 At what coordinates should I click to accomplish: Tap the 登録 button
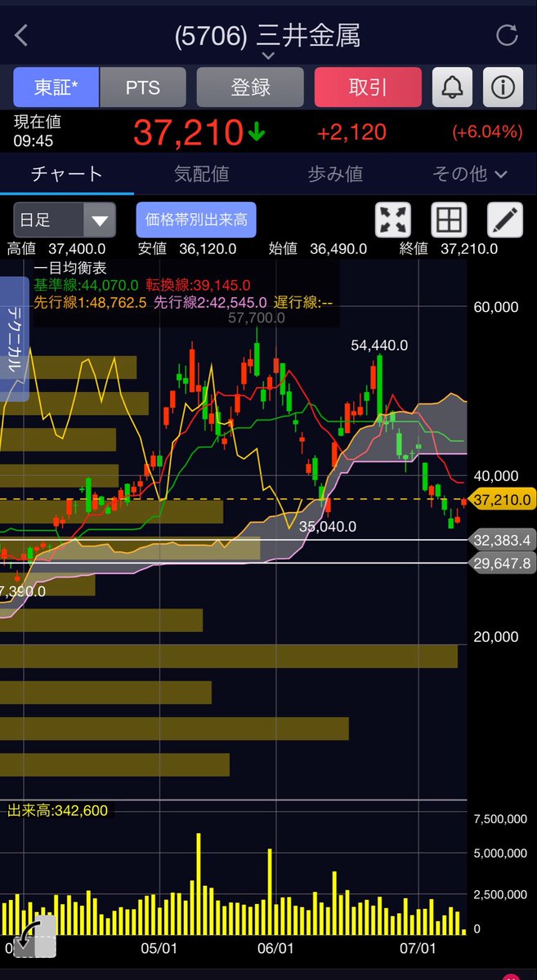tap(250, 87)
